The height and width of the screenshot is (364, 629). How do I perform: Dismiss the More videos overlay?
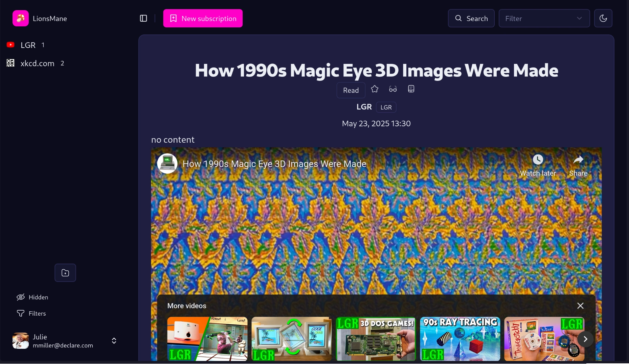click(580, 306)
